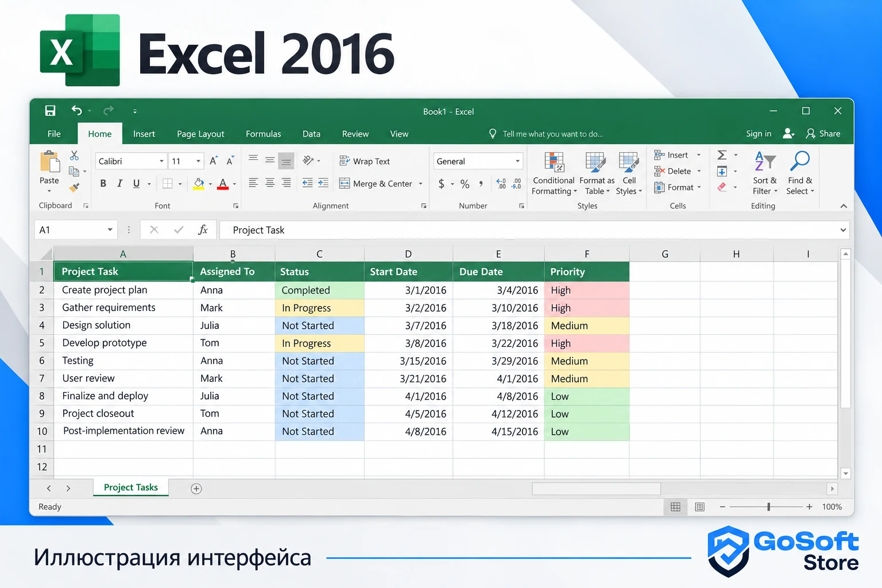The height and width of the screenshot is (588, 882).
Task: Open Merge & Center dropdown arrow
Action: pyautogui.click(x=420, y=184)
